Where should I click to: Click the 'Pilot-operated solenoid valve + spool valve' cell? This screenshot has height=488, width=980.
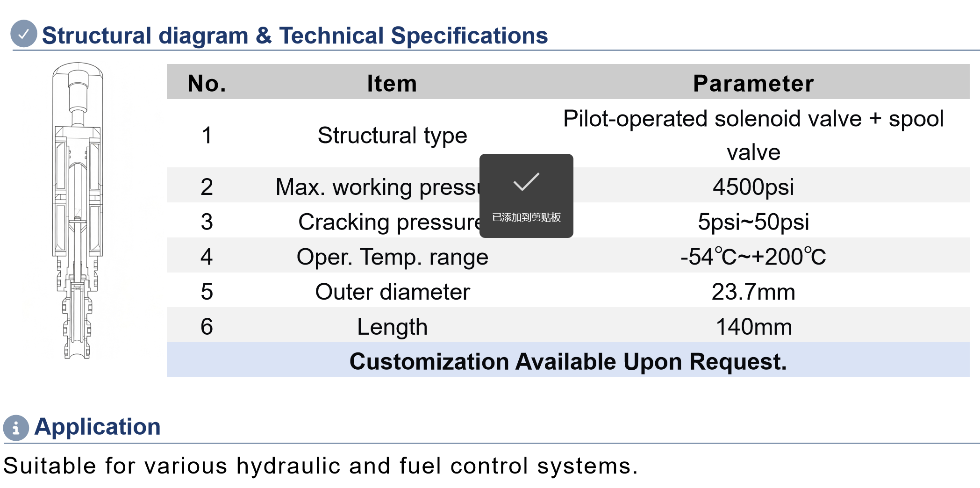pos(753,135)
